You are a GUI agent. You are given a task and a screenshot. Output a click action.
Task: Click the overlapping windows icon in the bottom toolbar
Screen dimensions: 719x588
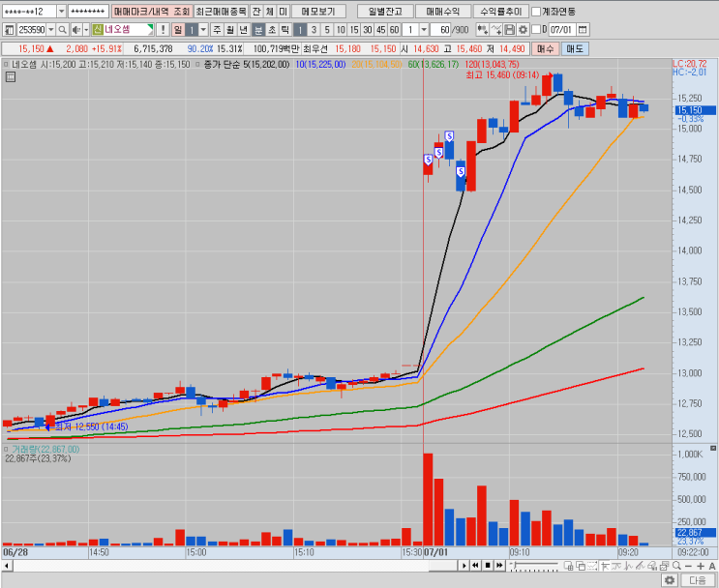coord(581,566)
